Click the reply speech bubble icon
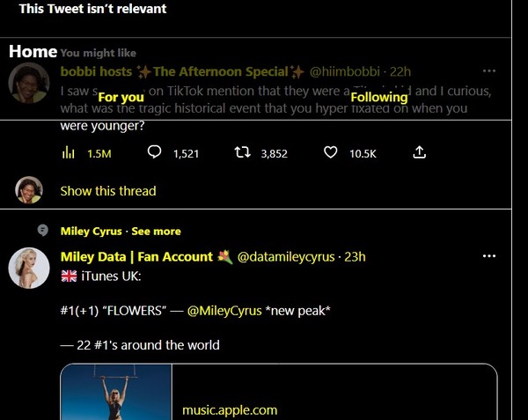The image size is (528, 420). pyautogui.click(x=154, y=152)
